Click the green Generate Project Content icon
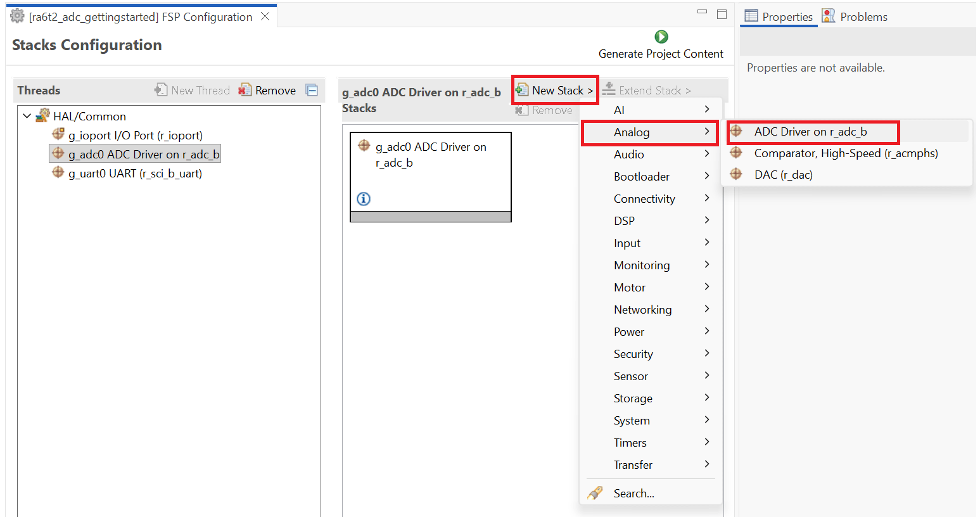The image size is (980, 517). coord(661,37)
